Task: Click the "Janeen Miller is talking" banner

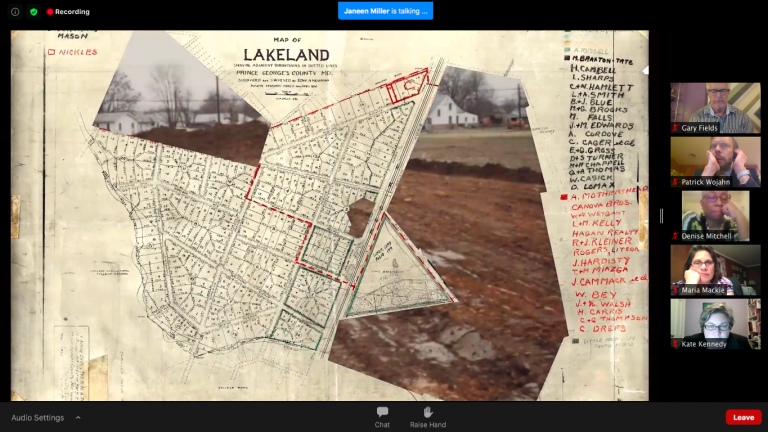Action: 385,11
